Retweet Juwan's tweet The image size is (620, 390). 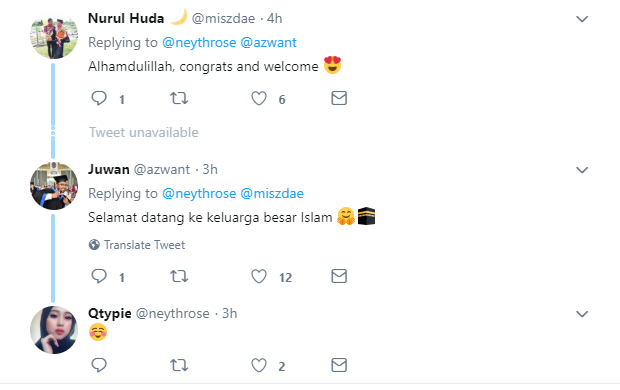point(179,276)
